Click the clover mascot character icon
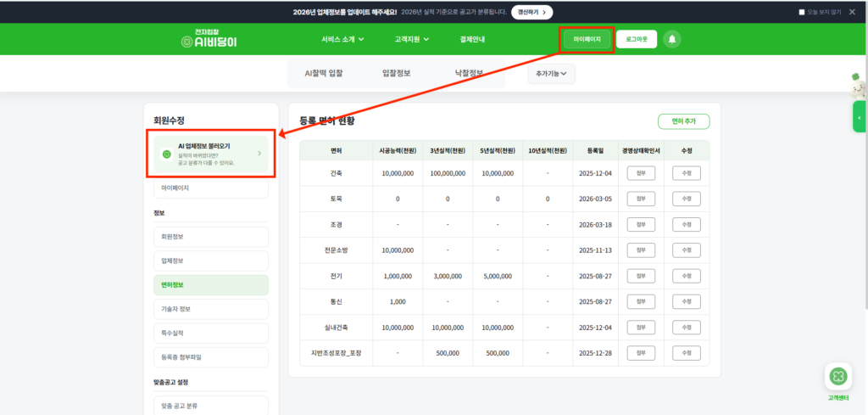This screenshot has height=415, width=868. click(859, 86)
